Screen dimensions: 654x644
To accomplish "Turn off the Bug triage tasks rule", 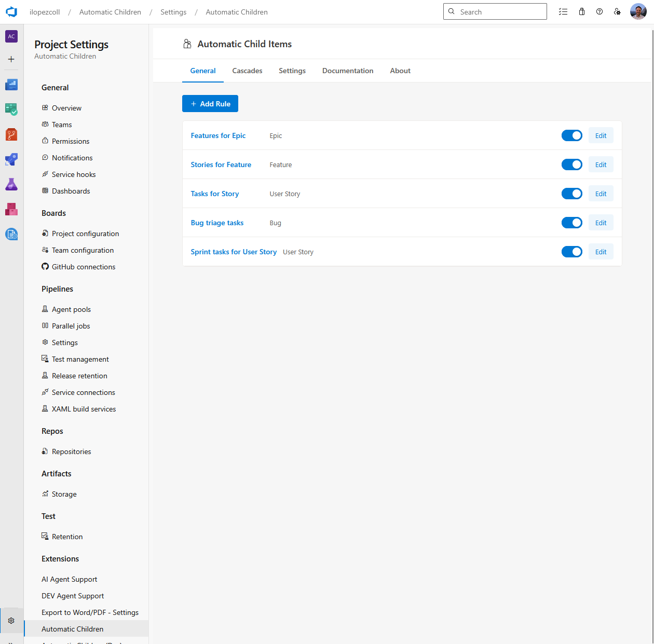I will pos(571,222).
